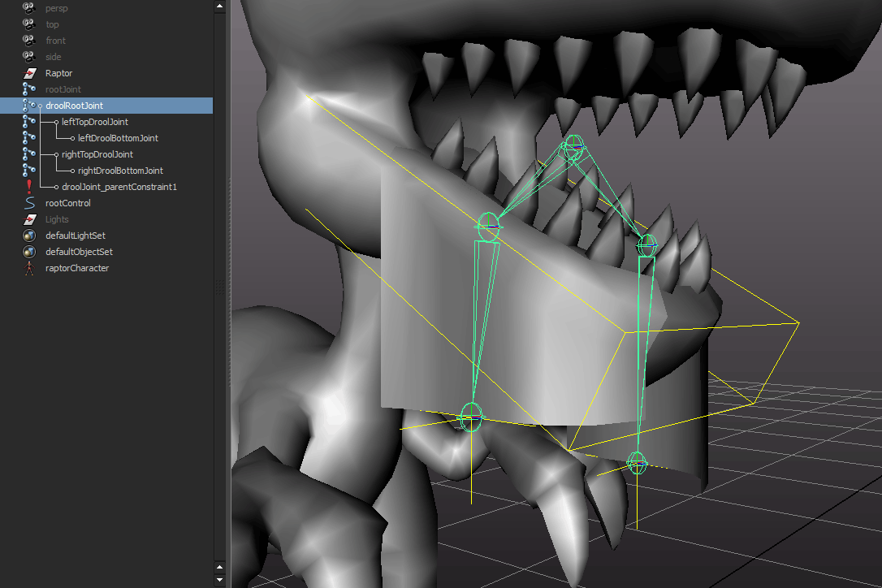Click the red parentConstraint exclamation icon
This screenshot has height=588, width=882.
(29, 187)
